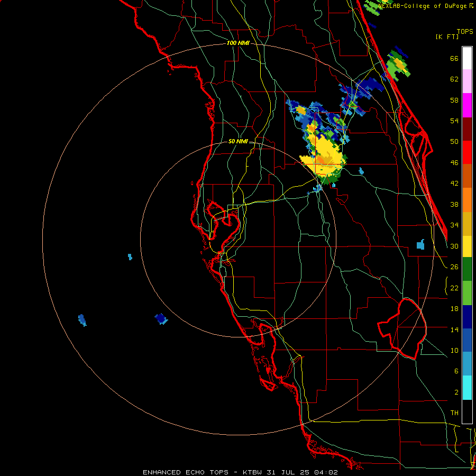Select the "50" legend value
The width and height of the screenshot is (476, 476).
pyautogui.click(x=454, y=142)
